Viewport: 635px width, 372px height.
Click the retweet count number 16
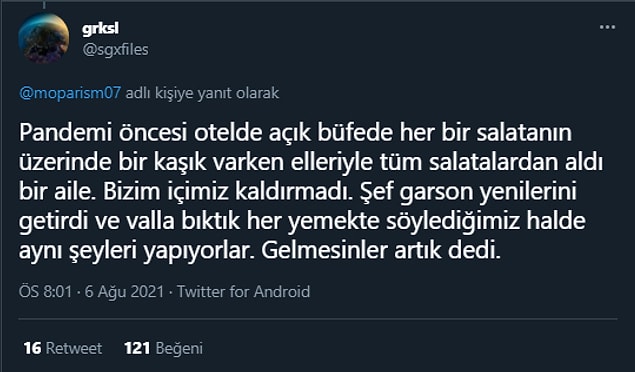point(32,348)
